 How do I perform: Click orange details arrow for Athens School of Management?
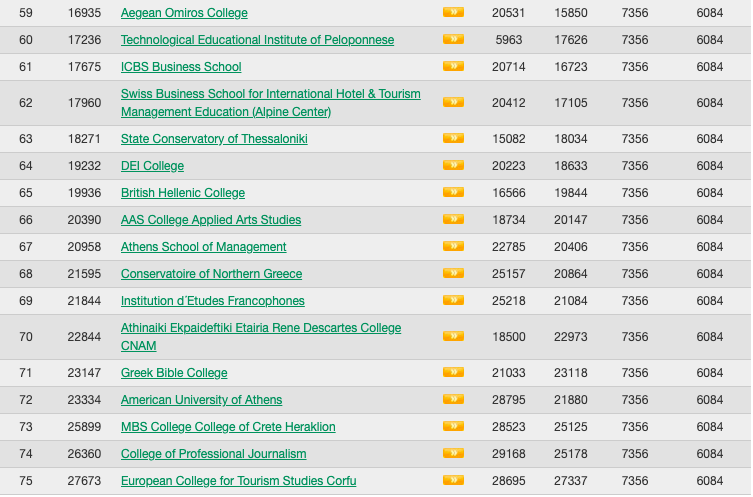coord(453,246)
